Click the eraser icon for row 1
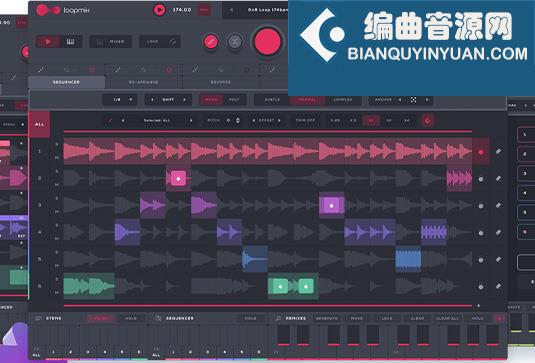 coord(498,151)
